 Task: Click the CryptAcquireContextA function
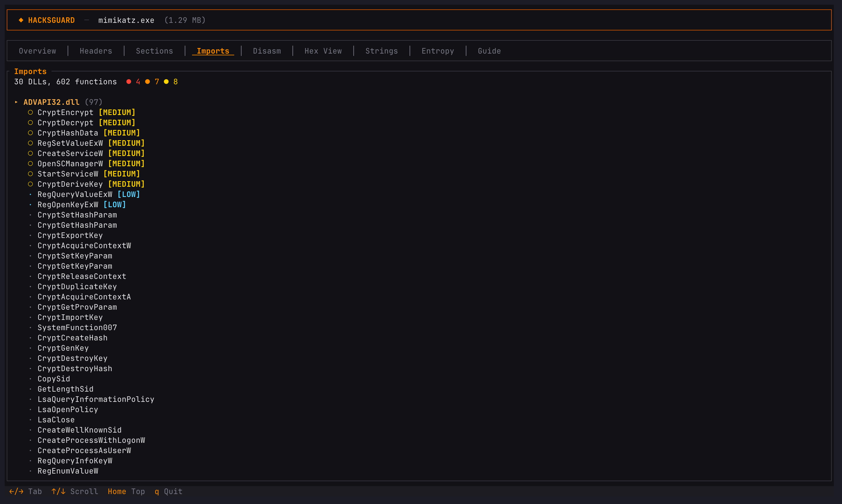84,297
